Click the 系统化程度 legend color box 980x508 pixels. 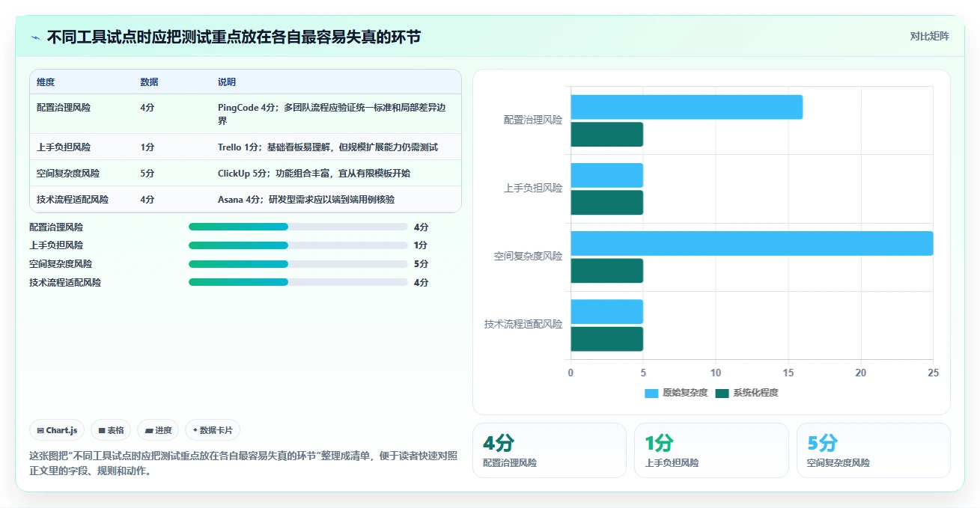click(722, 393)
